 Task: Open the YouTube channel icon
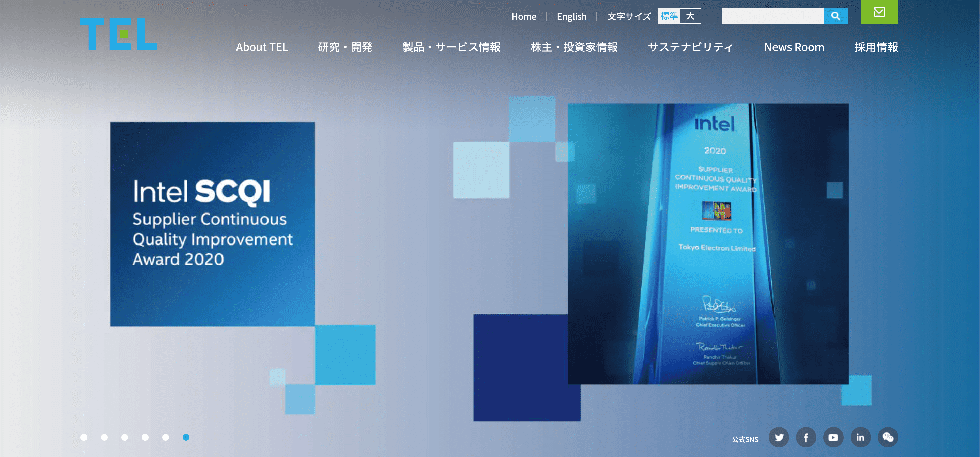pyautogui.click(x=833, y=437)
